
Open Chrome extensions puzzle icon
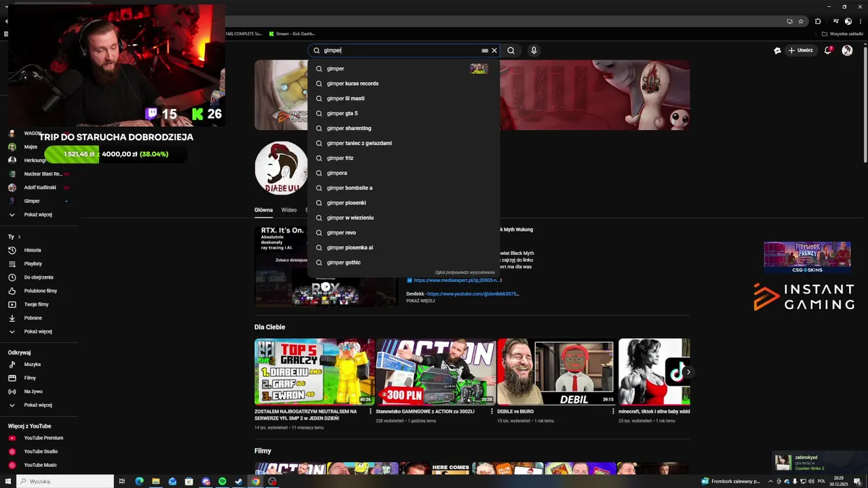pyautogui.click(x=818, y=21)
